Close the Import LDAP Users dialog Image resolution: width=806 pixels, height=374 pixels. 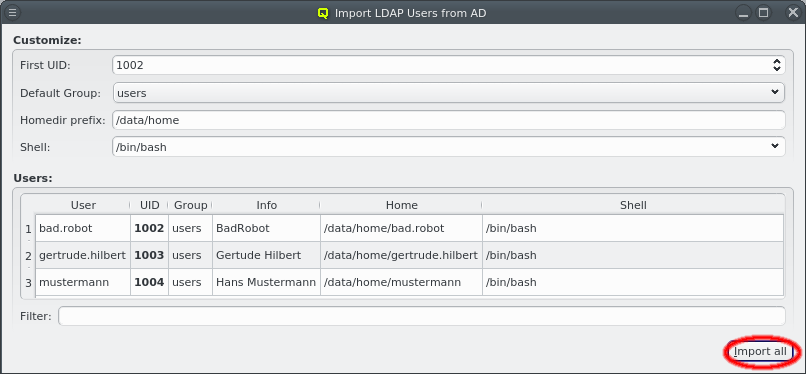coord(792,12)
